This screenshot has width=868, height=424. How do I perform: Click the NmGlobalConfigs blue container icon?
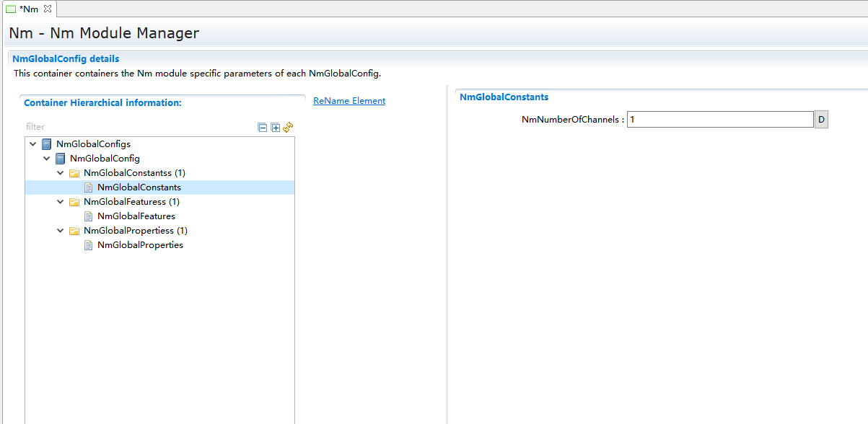click(47, 144)
